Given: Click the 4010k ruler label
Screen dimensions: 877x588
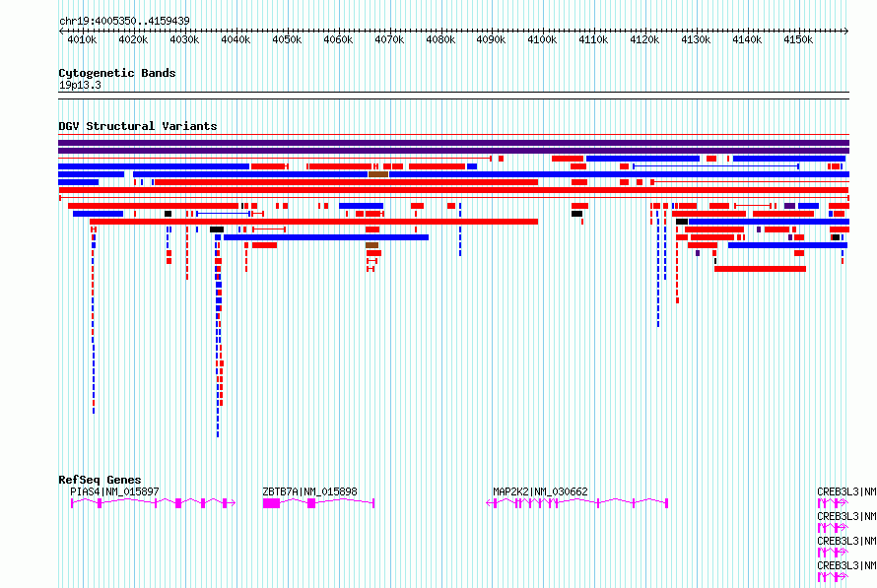Looking at the screenshot, I should 82,39.
